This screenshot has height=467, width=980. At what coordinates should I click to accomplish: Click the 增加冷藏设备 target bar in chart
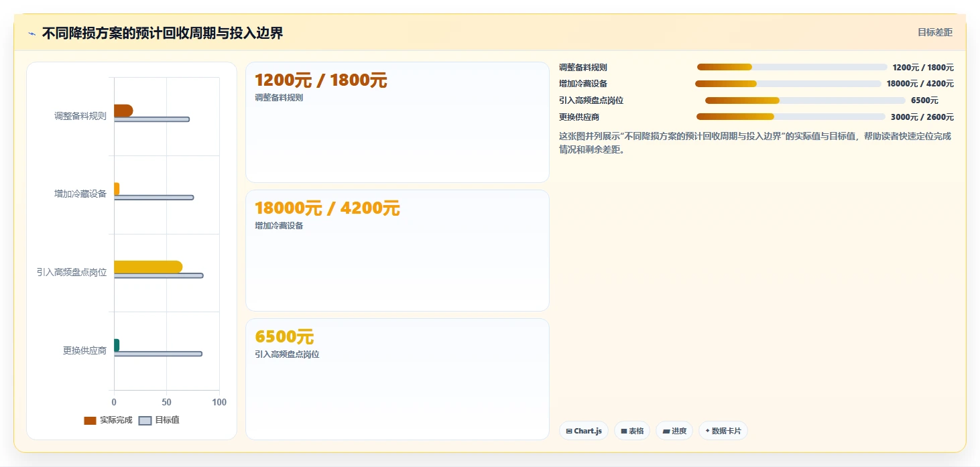tap(154, 197)
